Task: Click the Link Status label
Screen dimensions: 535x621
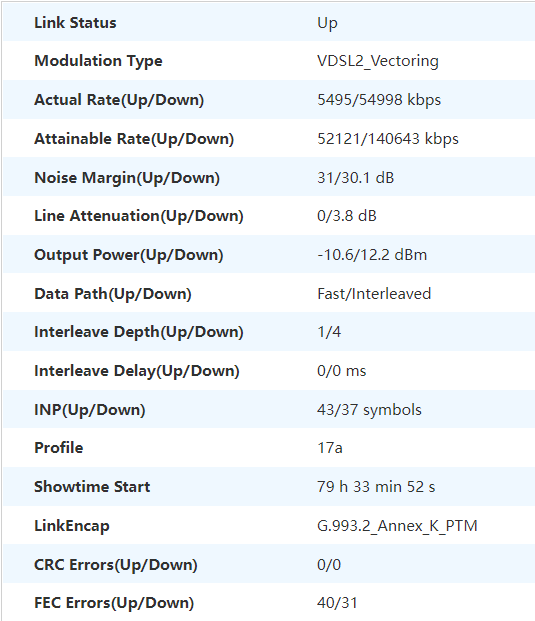Action: click(x=75, y=23)
